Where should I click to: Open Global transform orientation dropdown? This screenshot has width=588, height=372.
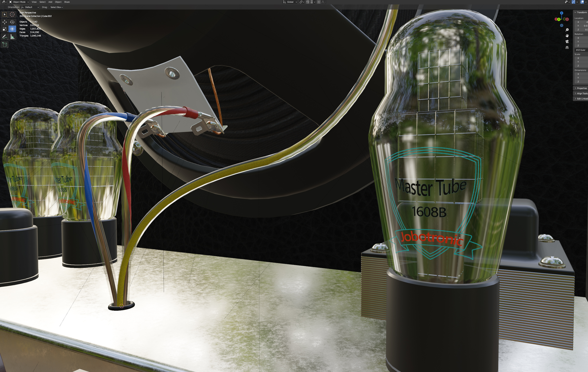pos(290,2)
